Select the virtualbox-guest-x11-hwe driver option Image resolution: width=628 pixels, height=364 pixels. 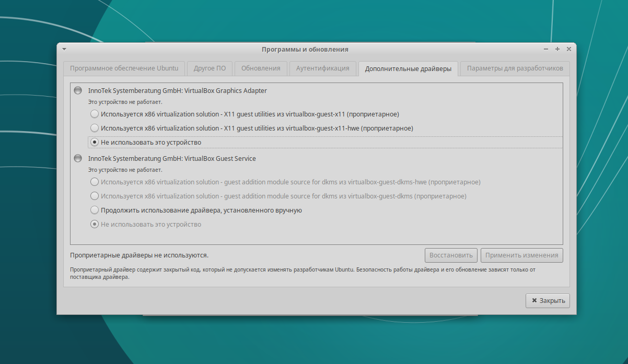coord(252,128)
